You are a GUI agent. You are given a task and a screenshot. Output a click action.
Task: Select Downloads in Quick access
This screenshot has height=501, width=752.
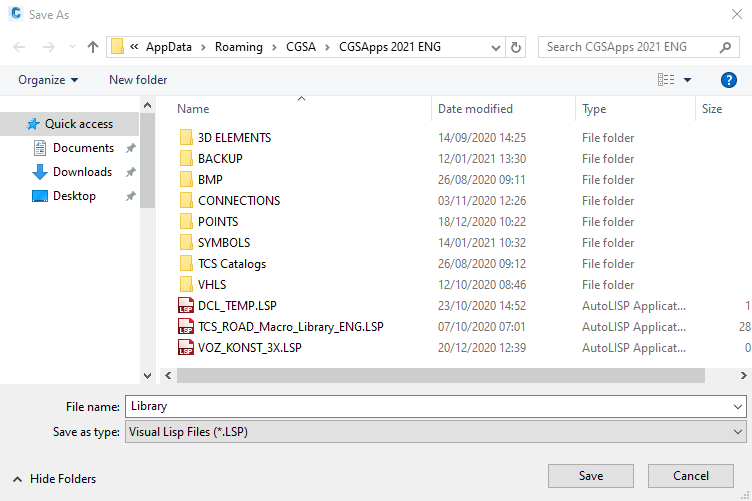point(82,172)
